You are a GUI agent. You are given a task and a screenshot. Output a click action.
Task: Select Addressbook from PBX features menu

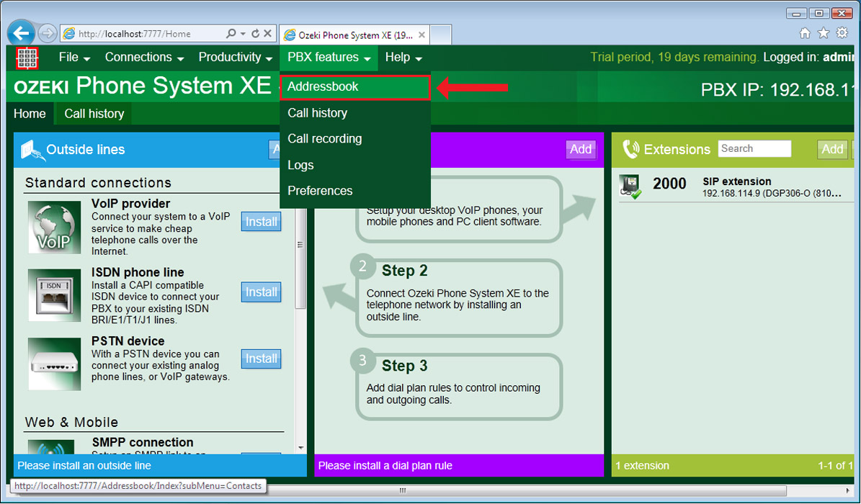[x=355, y=86]
